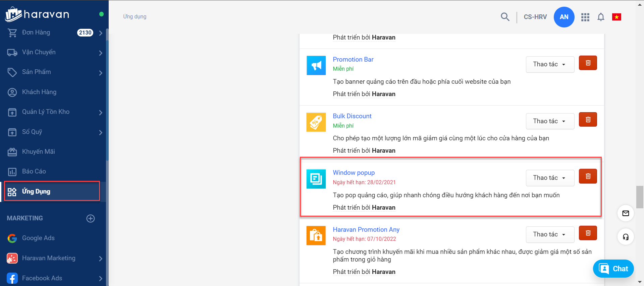Click the Promotion Bar description text
Viewport: 644px width, 286px height.
point(422,82)
